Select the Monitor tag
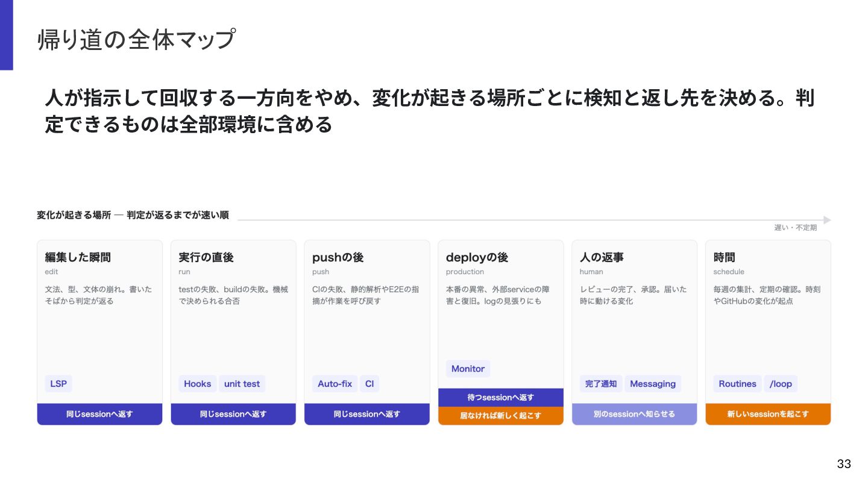The width and height of the screenshot is (868, 488). tap(468, 369)
